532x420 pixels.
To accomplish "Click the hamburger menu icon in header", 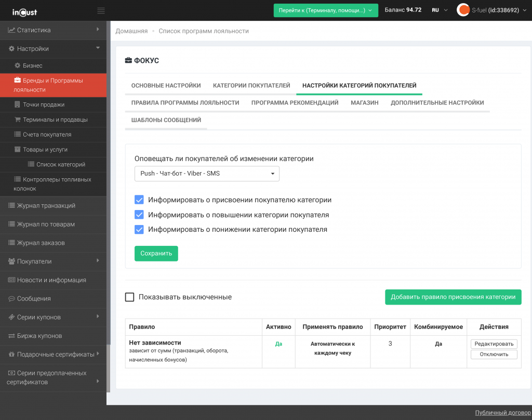I will coord(101,10).
